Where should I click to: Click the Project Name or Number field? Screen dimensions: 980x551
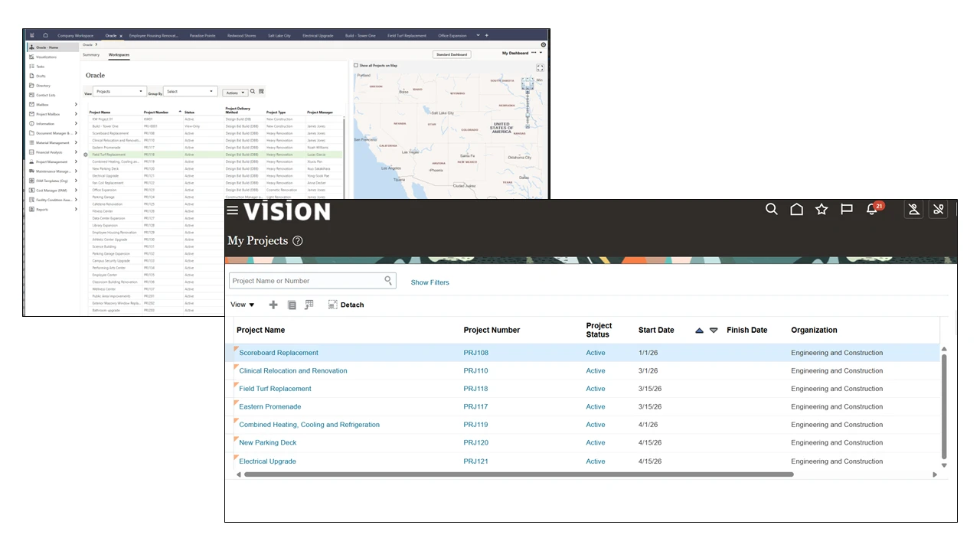point(312,281)
